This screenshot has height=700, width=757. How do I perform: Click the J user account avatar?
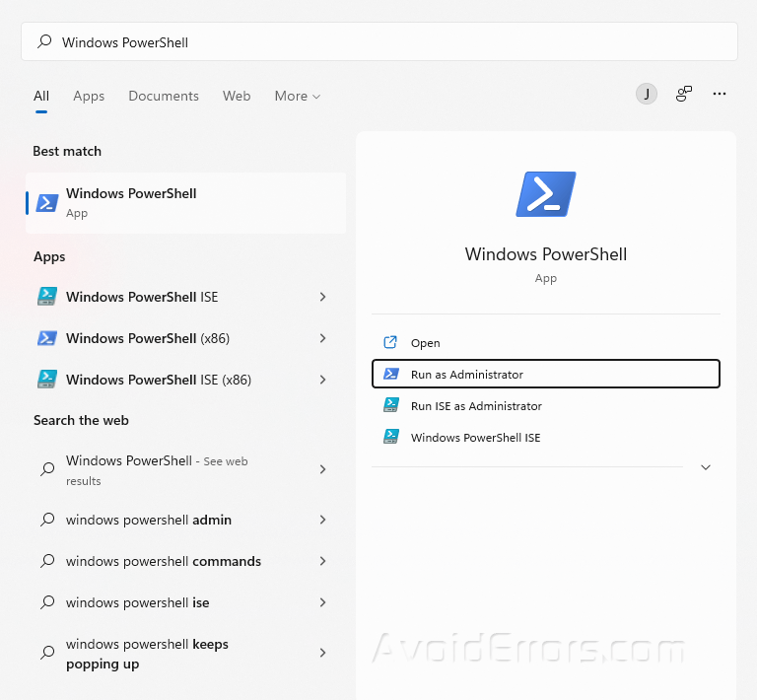point(646,94)
